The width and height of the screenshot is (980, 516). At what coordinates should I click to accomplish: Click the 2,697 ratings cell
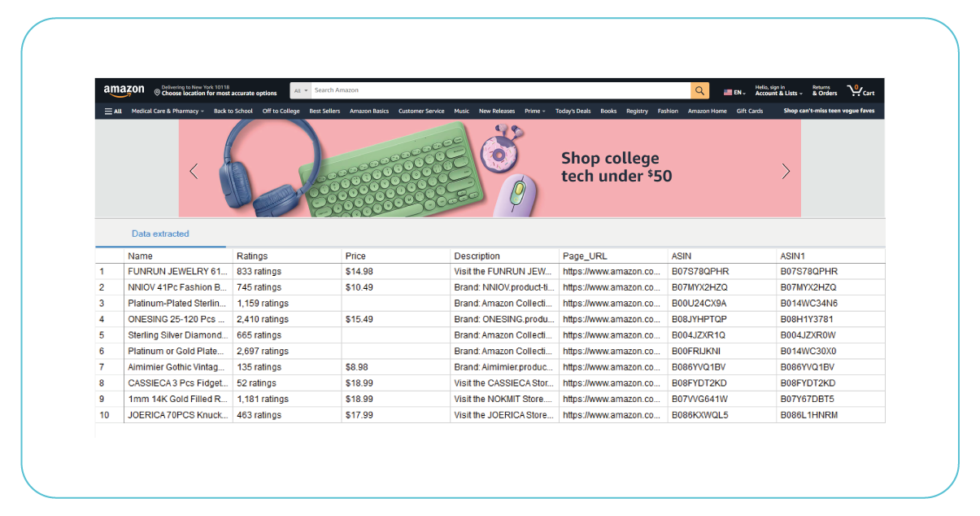(287, 351)
